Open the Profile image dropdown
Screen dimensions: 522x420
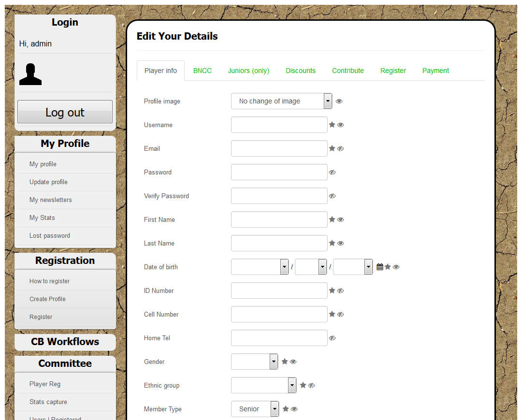coord(281,101)
